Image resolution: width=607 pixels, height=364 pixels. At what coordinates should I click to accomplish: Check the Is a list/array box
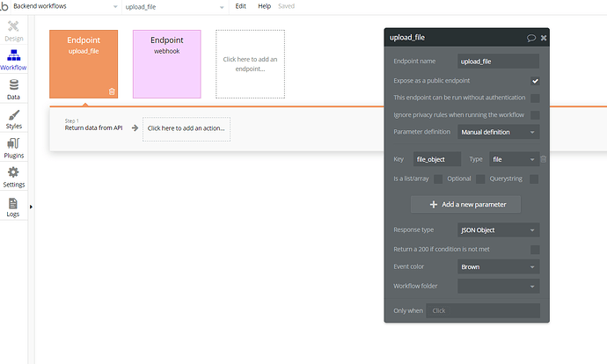point(438,179)
